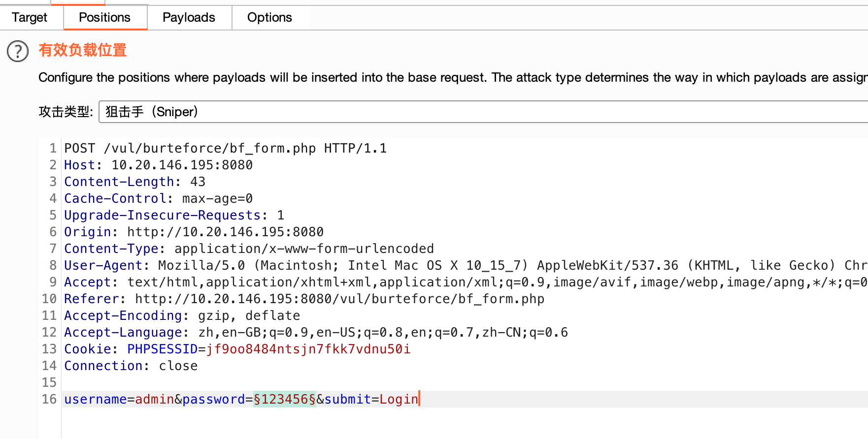Click Upgrade-Insecure-Requests header line
The width and height of the screenshot is (868, 439).
[174, 215]
